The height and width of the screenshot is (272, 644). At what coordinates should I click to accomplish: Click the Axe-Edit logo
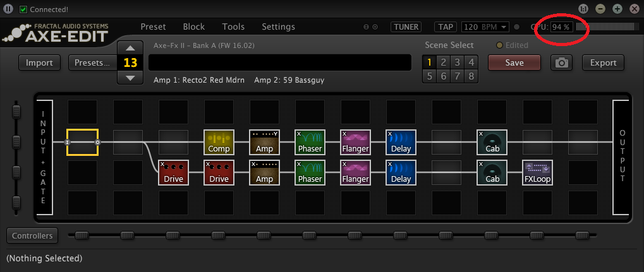pyautogui.click(x=56, y=33)
